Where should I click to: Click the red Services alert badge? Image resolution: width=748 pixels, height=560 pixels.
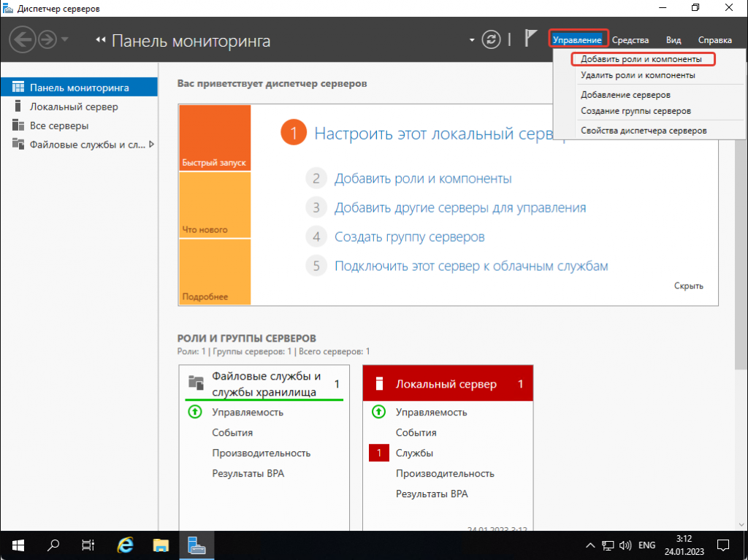[x=379, y=453]
